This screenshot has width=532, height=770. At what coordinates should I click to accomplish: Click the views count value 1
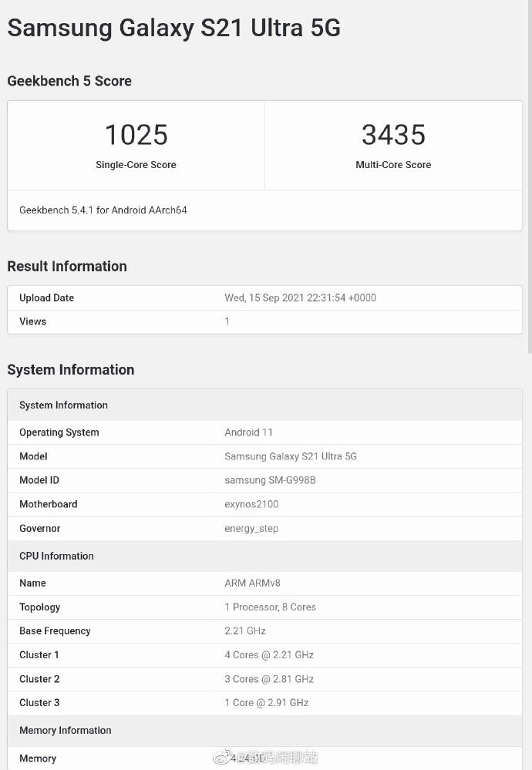tap(227, 321)
